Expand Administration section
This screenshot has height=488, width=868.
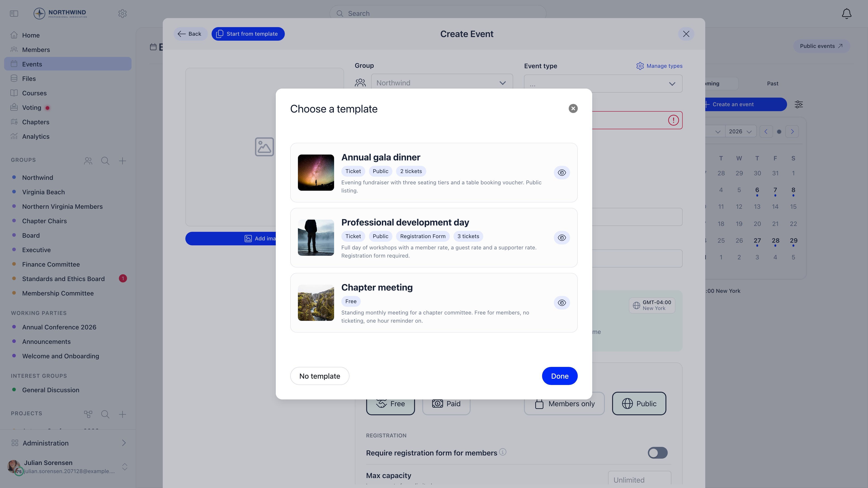[x=68, y=443]
